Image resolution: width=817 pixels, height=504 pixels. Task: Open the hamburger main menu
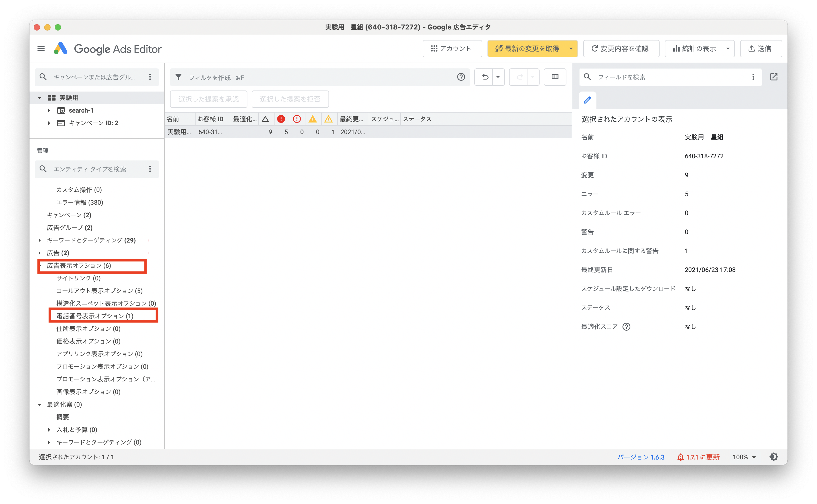tap(41, 49)
